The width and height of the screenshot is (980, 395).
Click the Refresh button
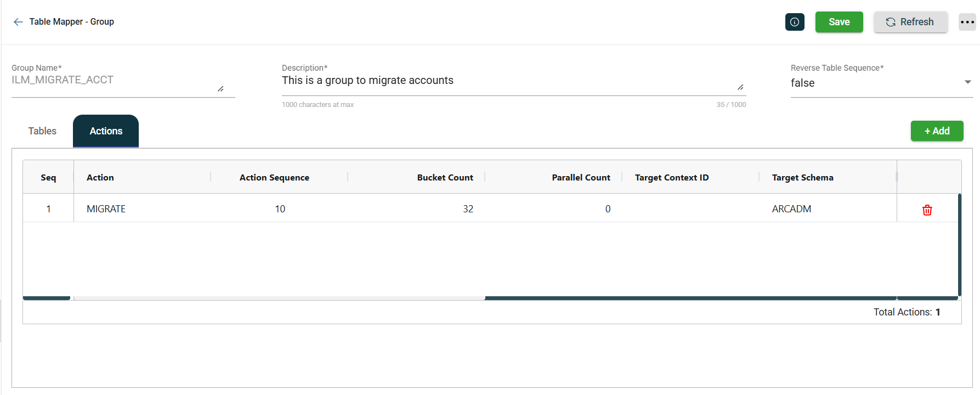point(910,22)
